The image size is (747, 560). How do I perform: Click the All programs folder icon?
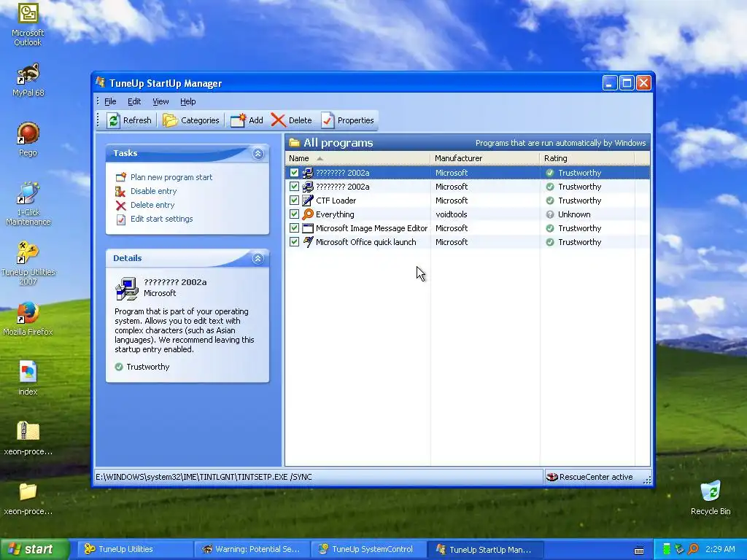295,143
